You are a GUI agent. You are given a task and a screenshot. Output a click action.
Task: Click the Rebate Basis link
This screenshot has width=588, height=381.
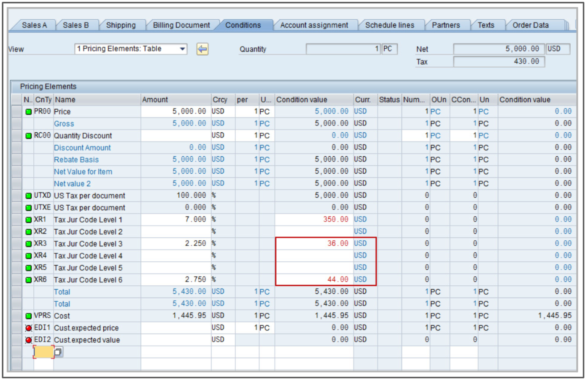(76, 160)
